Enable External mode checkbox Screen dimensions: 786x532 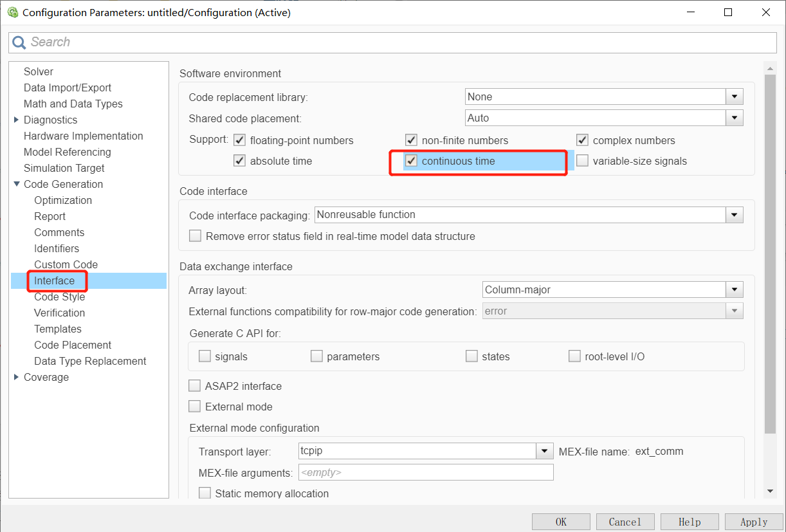click(x=195, y=407)
